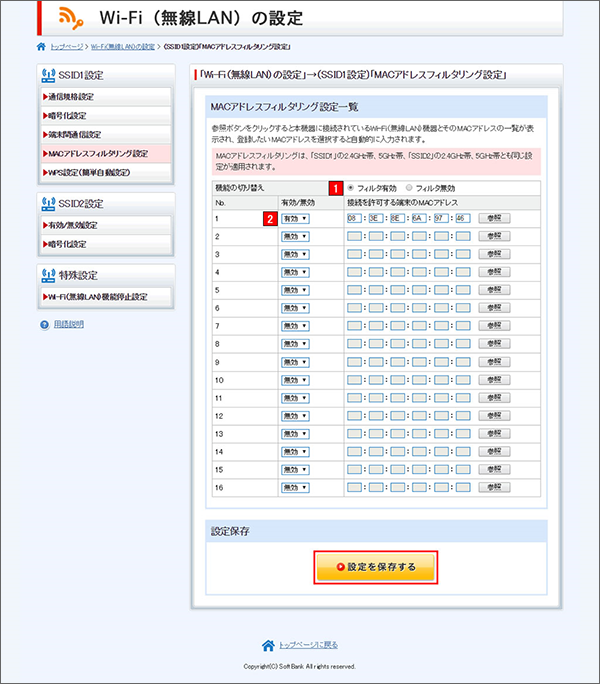Click the 参照 button in row 7
Image resolution: width=600 pixels, height=684 pixels.
tap(494, 326)
